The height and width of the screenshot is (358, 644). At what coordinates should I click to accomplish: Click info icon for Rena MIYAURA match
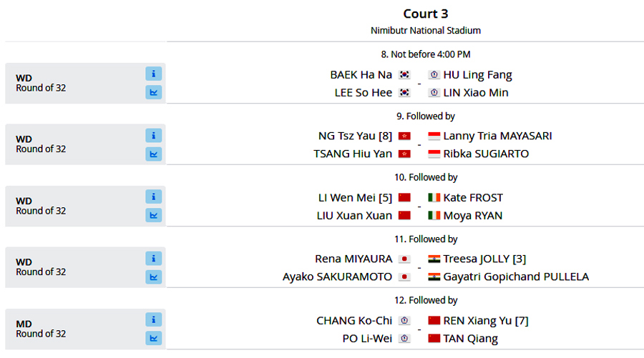(153, 259)
